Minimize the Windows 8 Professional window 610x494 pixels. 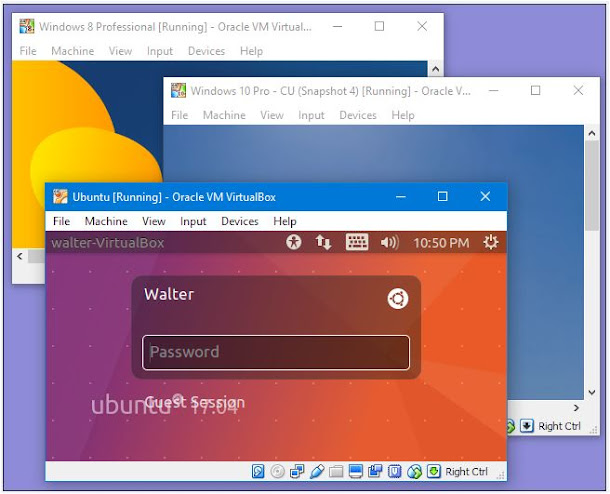pyautogui.click(x=338, y=26)
